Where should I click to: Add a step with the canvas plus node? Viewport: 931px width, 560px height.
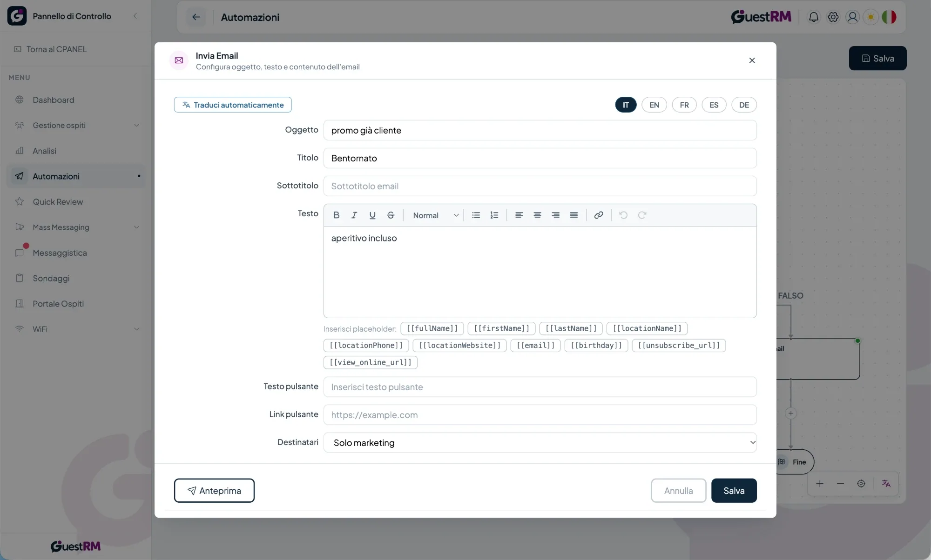[x=790, y=413]
